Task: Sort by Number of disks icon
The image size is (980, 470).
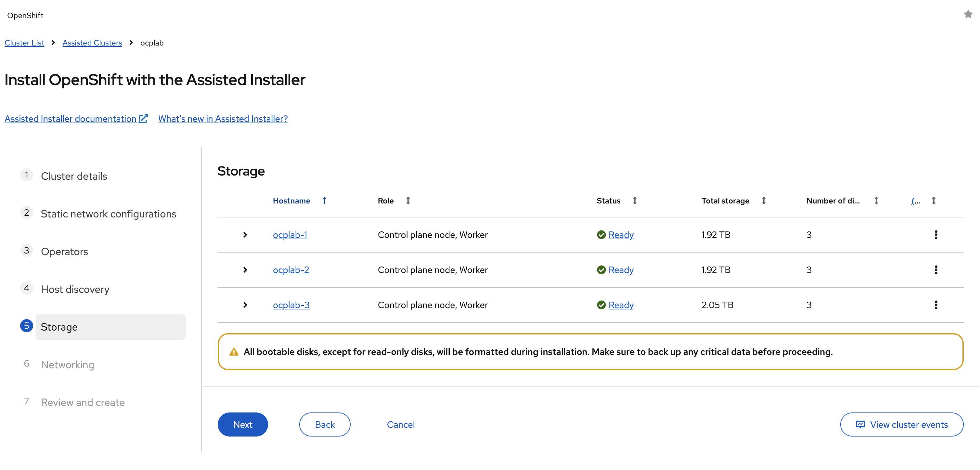Action: 876,201
